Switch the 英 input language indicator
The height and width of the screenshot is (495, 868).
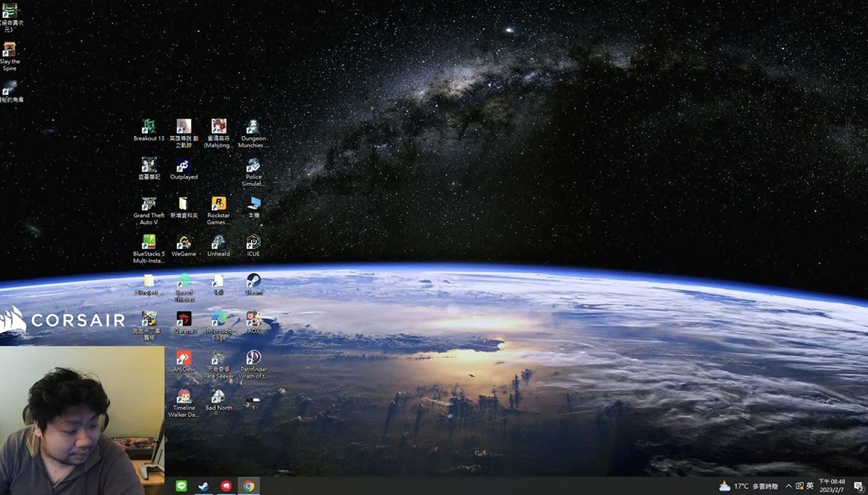[810, 486]
